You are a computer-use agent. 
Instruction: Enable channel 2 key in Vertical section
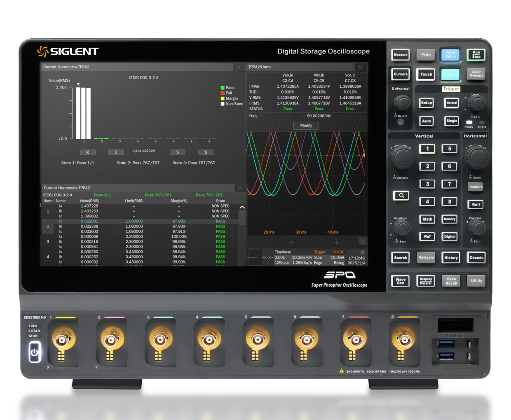coord(427,166)
